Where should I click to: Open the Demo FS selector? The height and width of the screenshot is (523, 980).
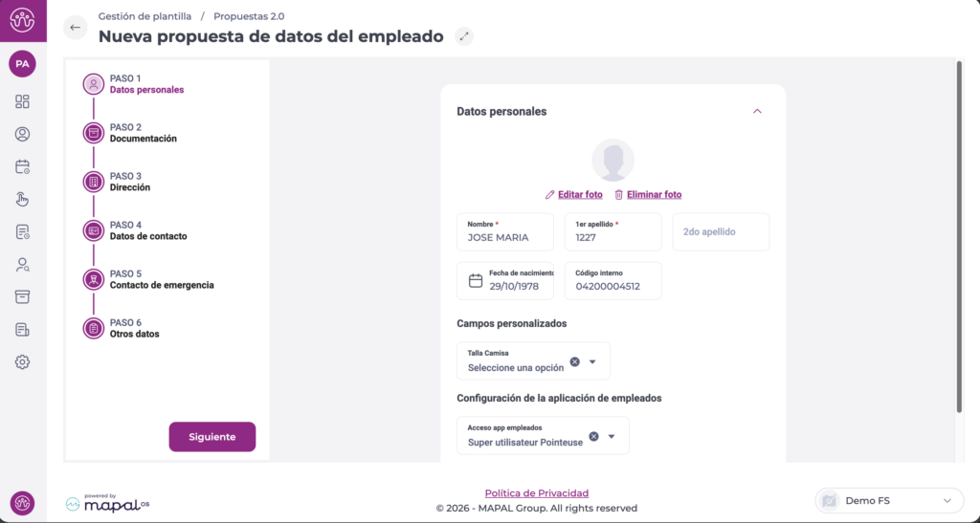tap(889, 500)
